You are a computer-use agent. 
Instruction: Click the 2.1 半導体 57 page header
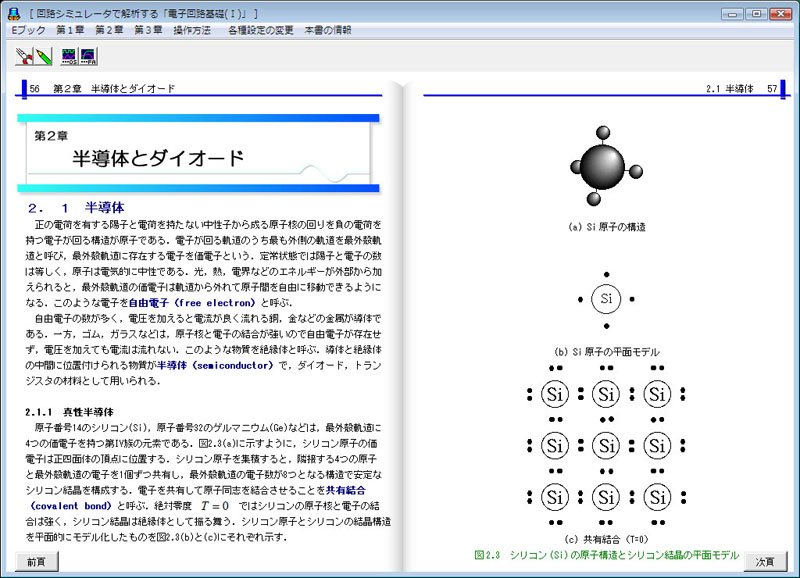(x=741, y=89)
